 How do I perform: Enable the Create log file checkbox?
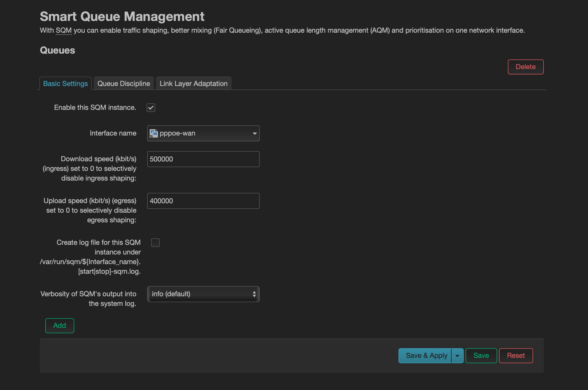tap(155, 243)
